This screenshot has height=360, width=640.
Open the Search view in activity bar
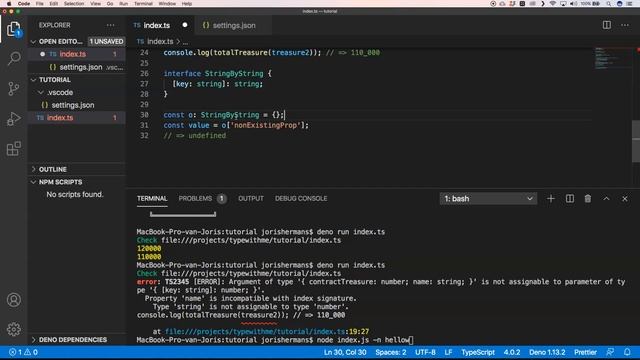(13, 59)
